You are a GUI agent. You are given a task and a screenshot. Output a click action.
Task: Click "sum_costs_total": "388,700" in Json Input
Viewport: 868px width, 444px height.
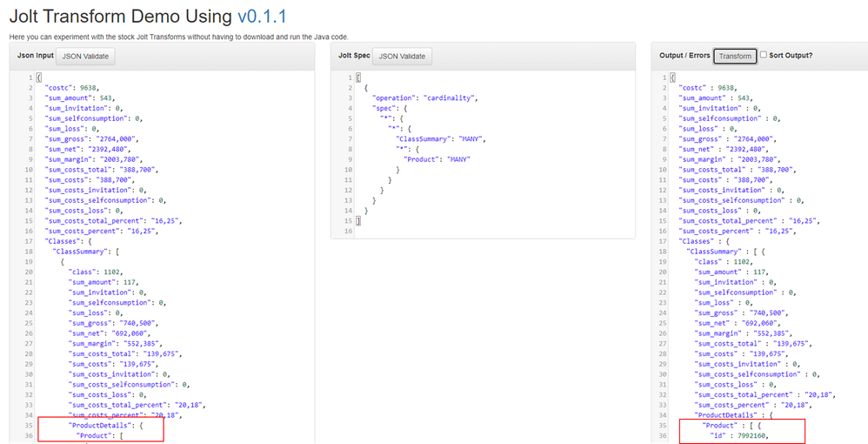click(101, 170)
